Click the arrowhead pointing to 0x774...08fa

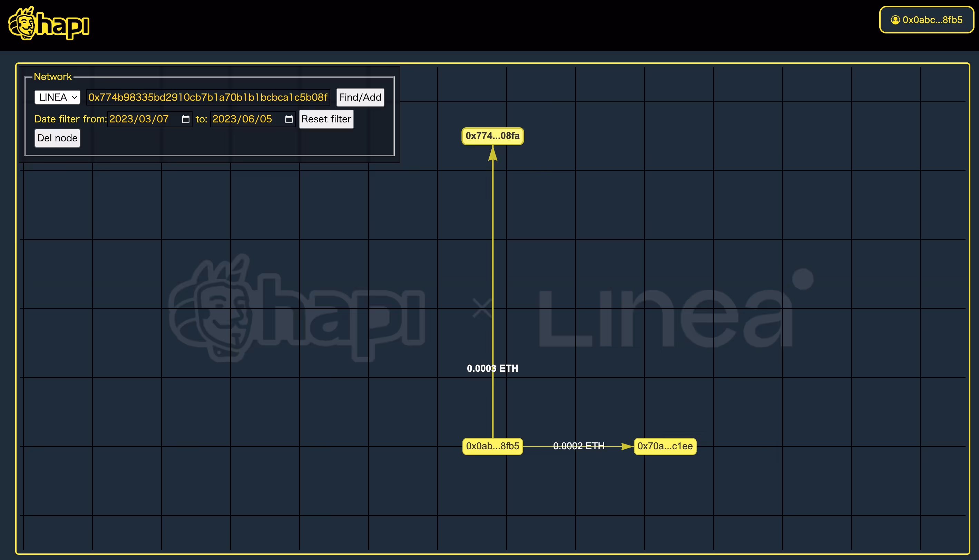(x=492, y=153)
